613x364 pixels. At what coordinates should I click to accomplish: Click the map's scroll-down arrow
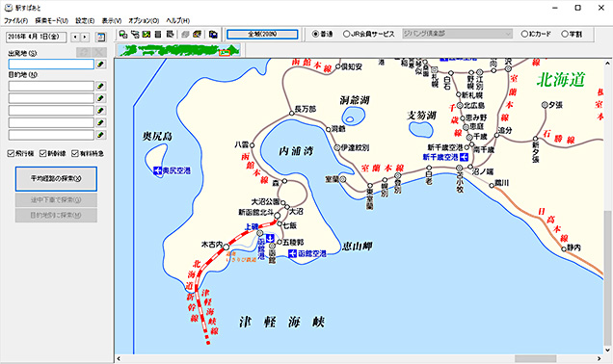click(x=608, y=350)
